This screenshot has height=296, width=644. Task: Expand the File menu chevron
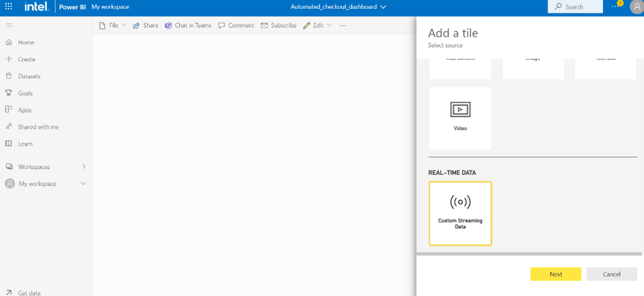(124, 25)
